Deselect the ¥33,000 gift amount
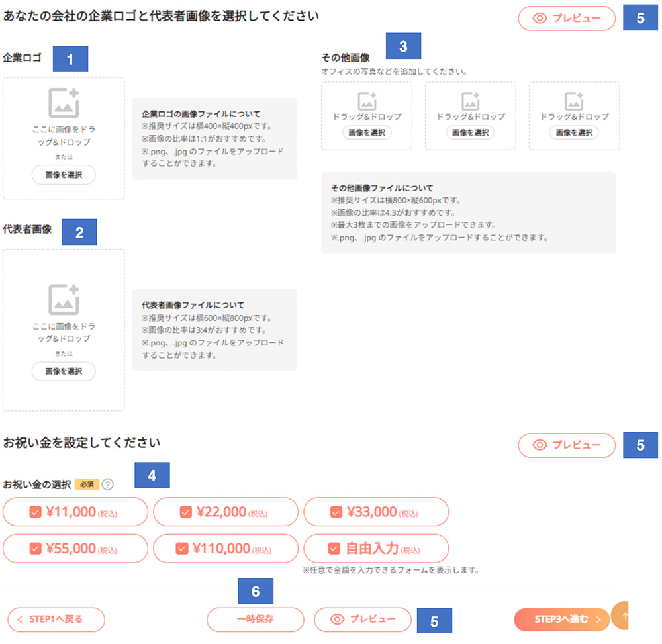662x644 pixels. tap(336, 512)
